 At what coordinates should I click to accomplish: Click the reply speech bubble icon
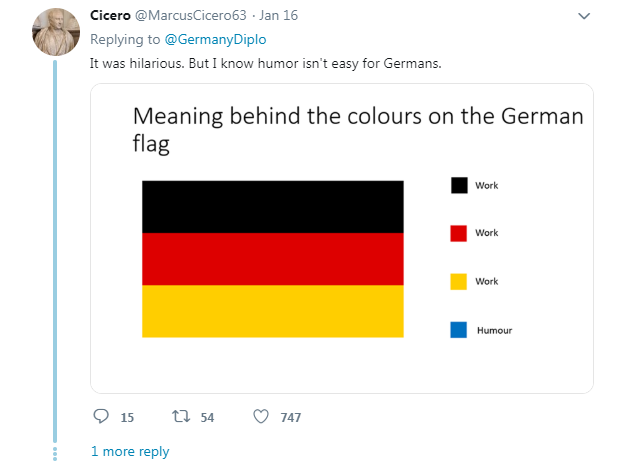(x=101, y=416)
